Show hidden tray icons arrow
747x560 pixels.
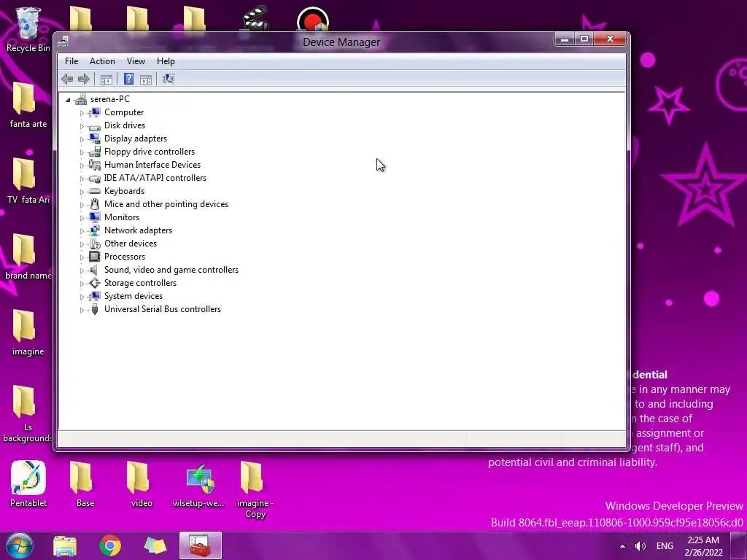click(x=622, y=546)
